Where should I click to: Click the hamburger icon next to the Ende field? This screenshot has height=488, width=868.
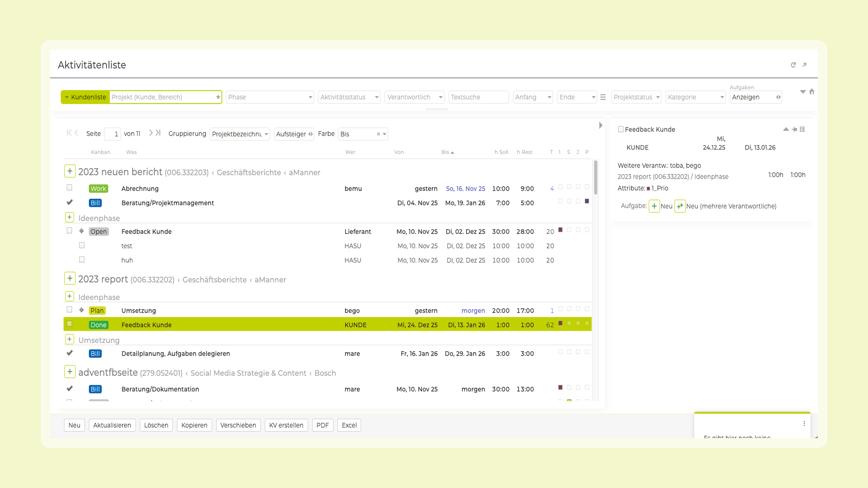pyautogui.click(x=603, y=97)
